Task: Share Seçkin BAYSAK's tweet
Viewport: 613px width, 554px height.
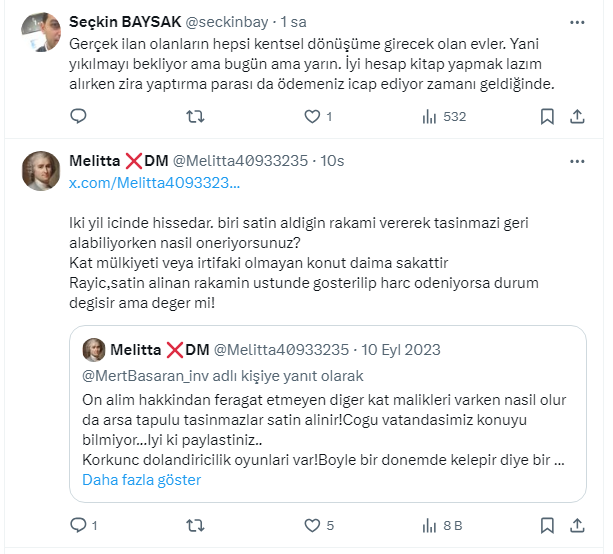Action: pyautogui.click(x=577, y=117)
